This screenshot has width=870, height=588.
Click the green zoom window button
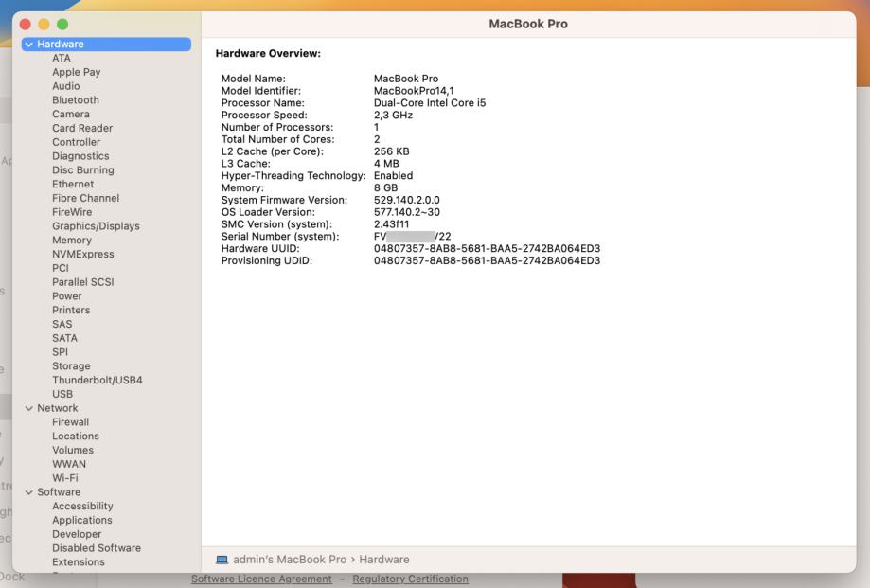point(62,25)
